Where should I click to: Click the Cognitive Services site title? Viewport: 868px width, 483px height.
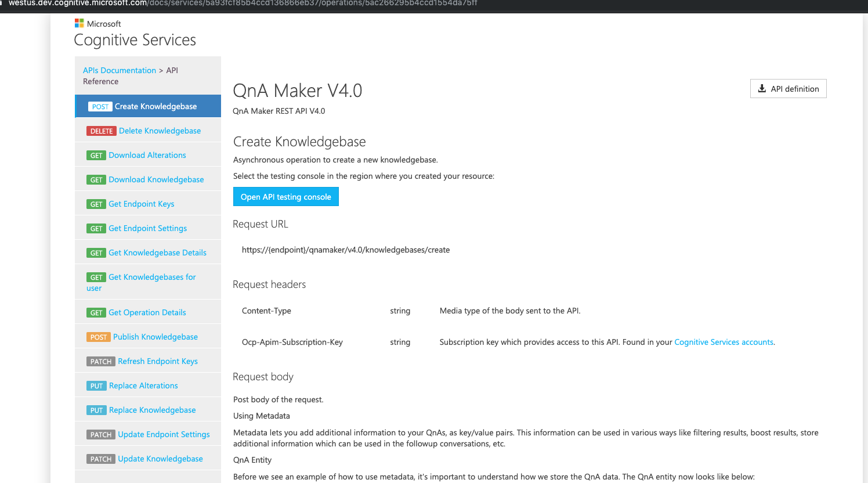click(135, 40)
